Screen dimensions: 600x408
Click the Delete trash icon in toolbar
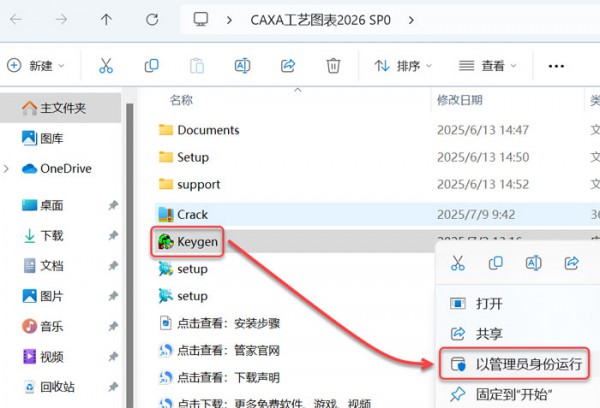333,66
